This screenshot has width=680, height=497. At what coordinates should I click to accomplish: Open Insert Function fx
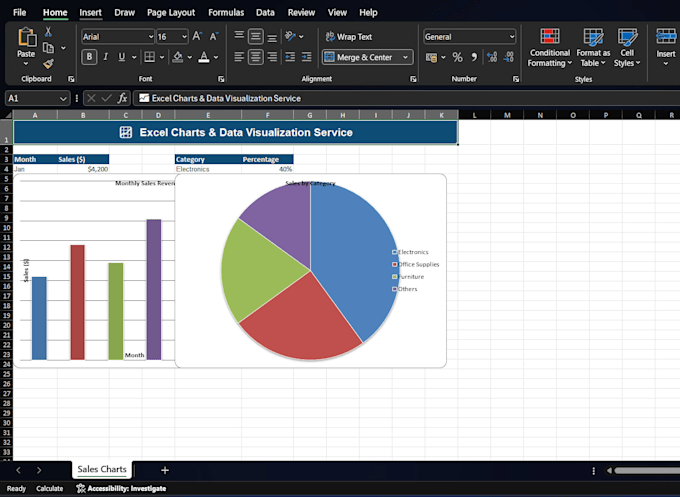click(122, 98)
